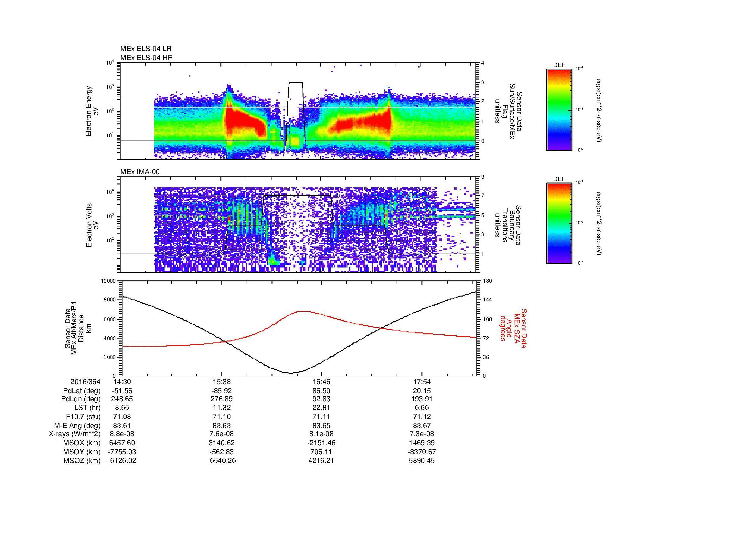Click the time tick '16:46'
This screenshot has height=534, width=756.
pos(321,382)
